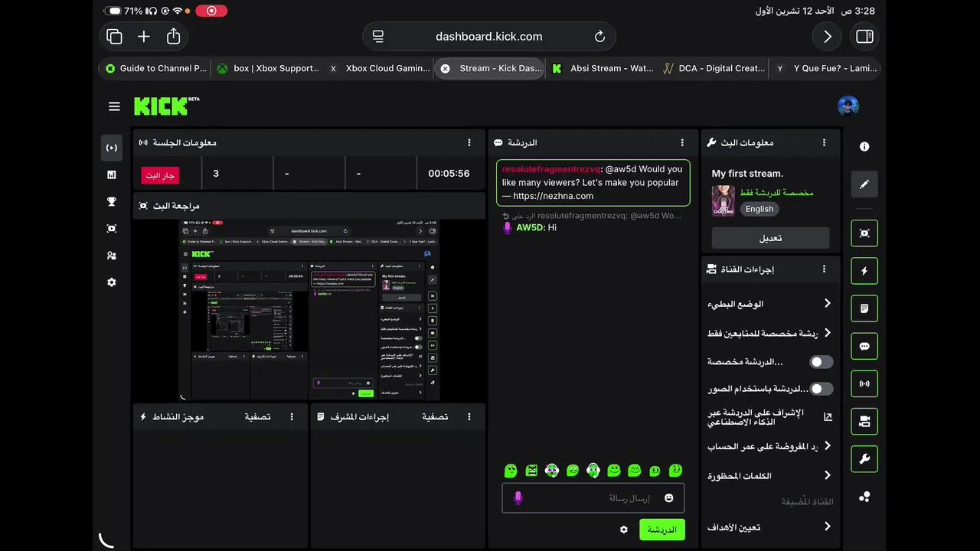Open three-dot menu of إجراءات القناة panel

(x=824, y=269)
